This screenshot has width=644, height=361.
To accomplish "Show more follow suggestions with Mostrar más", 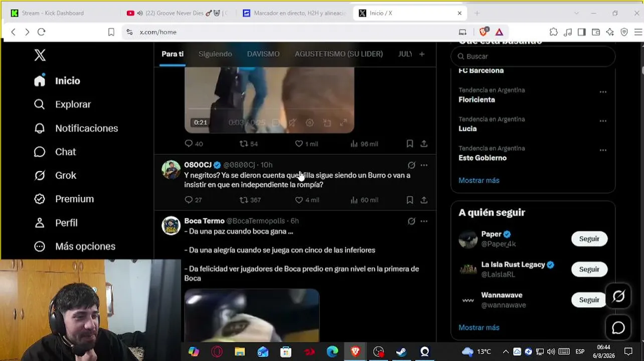I will (479, 327).
